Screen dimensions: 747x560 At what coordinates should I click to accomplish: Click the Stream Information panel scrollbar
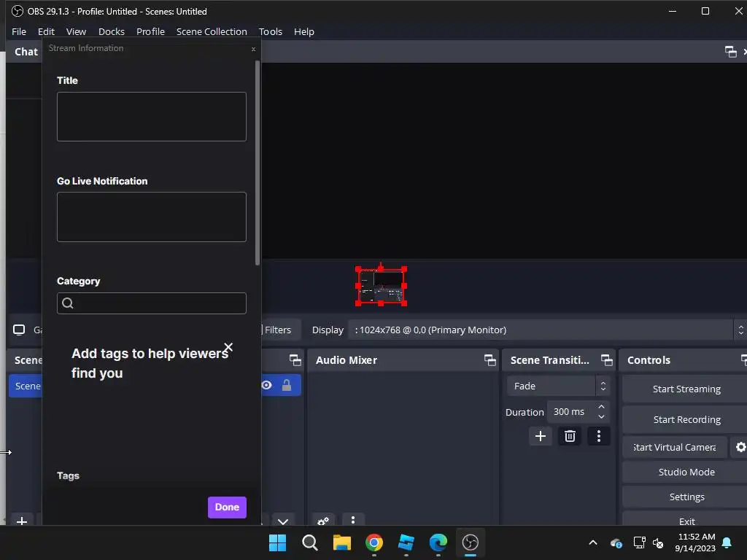tap(258, 162)
